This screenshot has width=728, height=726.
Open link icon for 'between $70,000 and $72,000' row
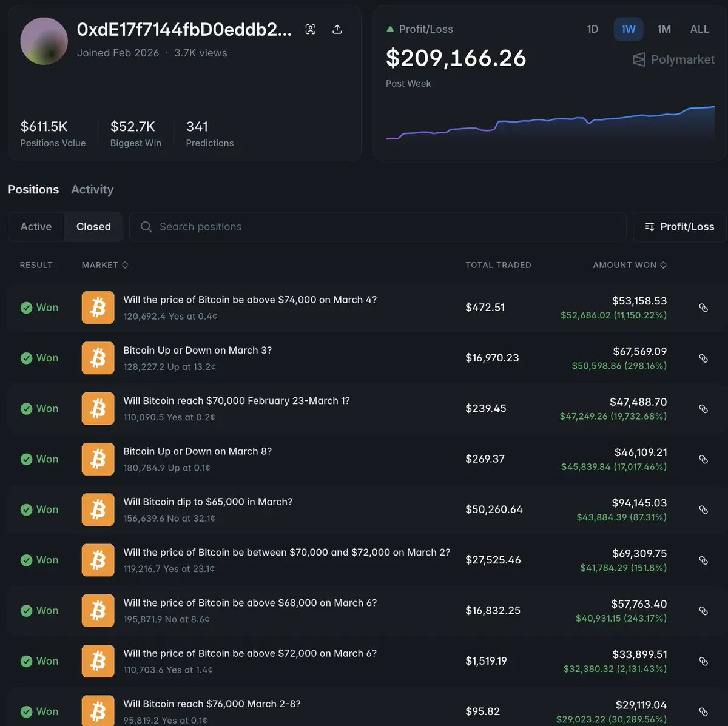[704, 560]
